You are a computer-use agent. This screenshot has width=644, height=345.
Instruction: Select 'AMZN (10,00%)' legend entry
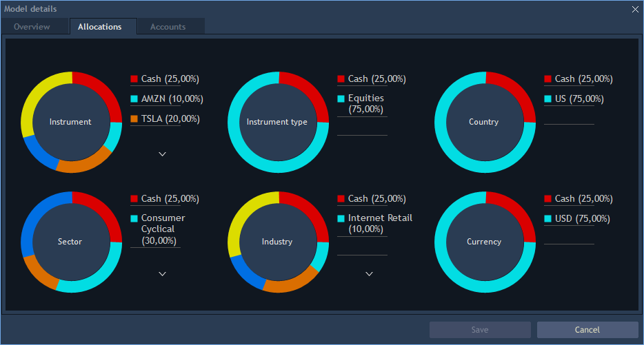[x=172, y=99]
